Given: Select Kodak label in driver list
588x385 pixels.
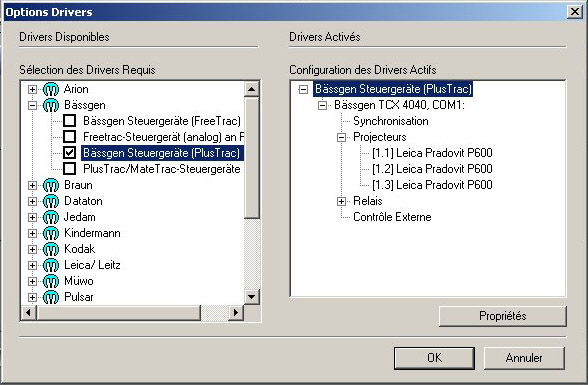Looking at the screenshot, I should click(x=80, y=249).
